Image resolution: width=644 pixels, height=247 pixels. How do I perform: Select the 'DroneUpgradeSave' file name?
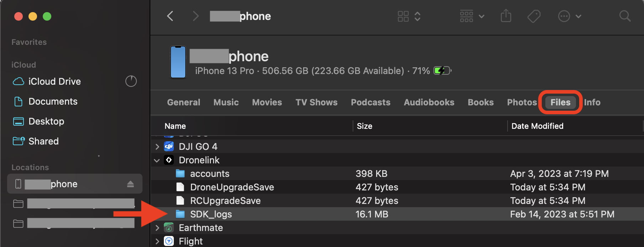click(232, 187)
